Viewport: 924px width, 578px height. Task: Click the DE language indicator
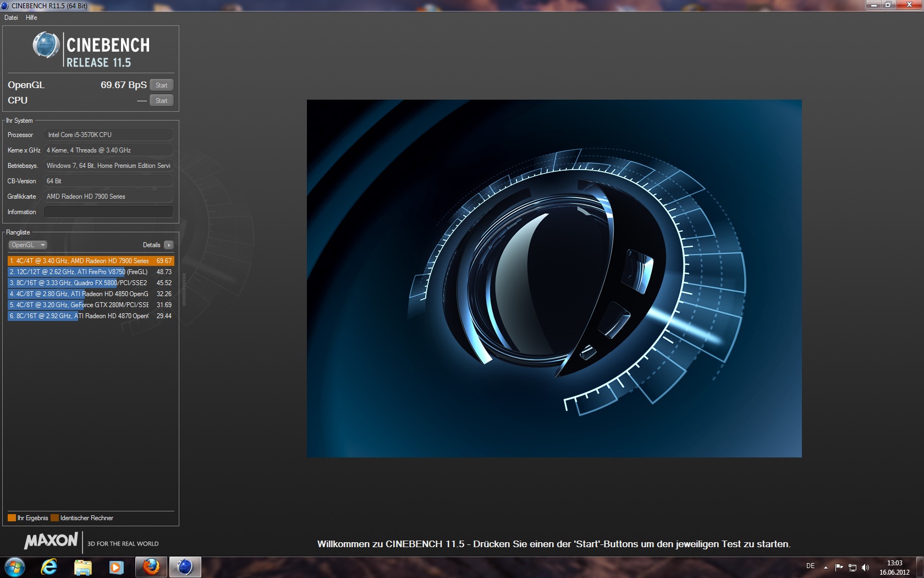click(810, 566)
